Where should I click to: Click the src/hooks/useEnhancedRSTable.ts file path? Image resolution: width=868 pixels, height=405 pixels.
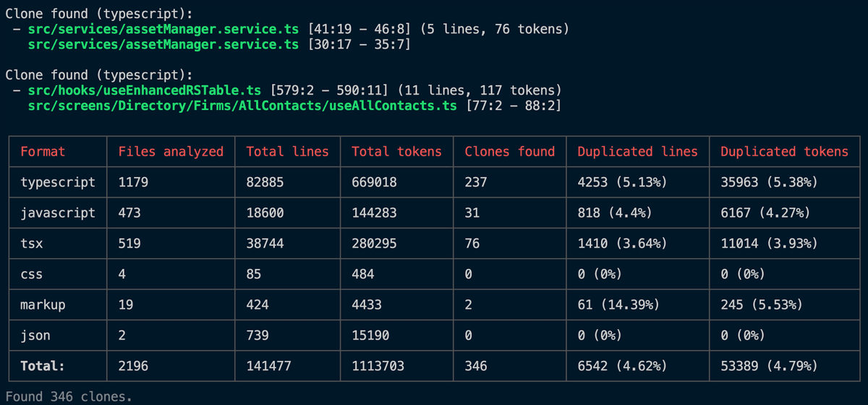[x=145, y=90]
